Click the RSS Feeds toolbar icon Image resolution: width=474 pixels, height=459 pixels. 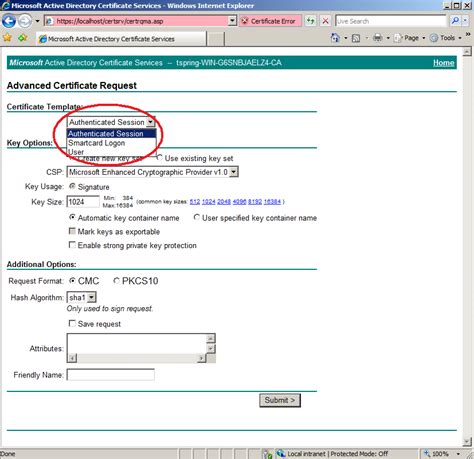click(356, 38)
